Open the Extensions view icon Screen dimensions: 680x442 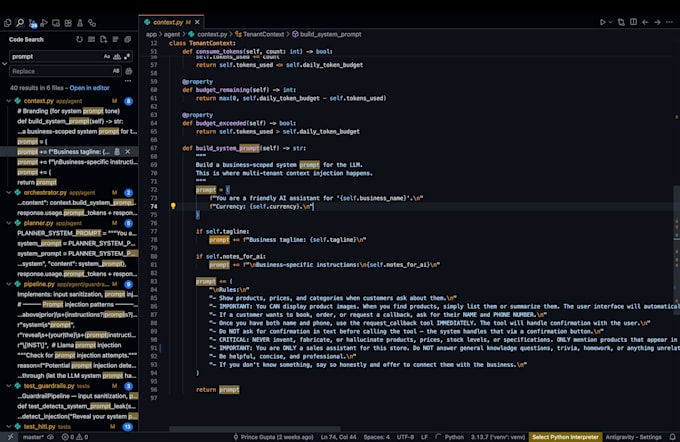click(68, 23)
